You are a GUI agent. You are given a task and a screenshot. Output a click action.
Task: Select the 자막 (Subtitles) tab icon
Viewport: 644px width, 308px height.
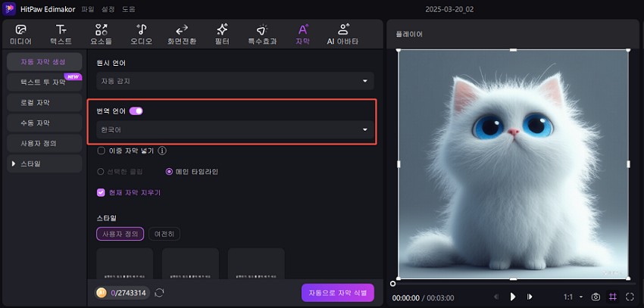click(303, 35)
